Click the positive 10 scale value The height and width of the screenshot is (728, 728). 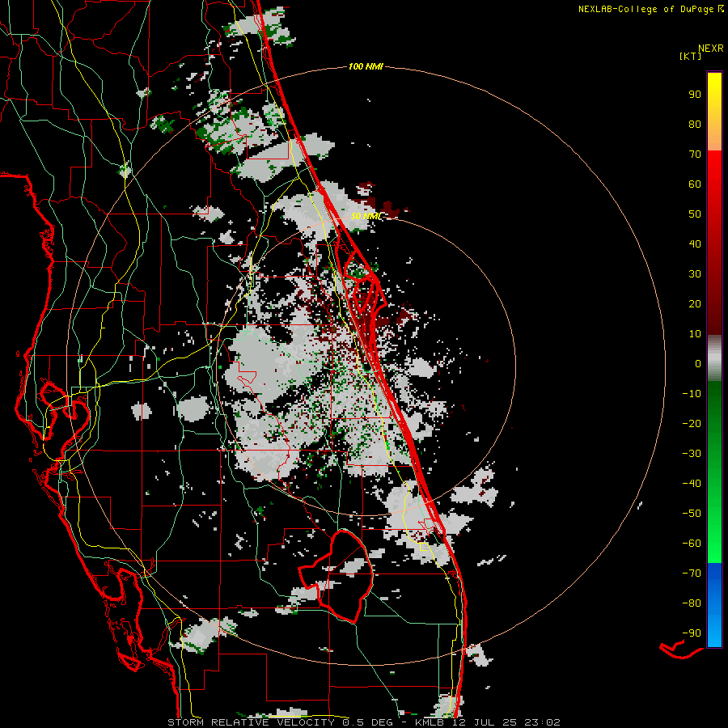pyautogui.click(x=695, y=334)
